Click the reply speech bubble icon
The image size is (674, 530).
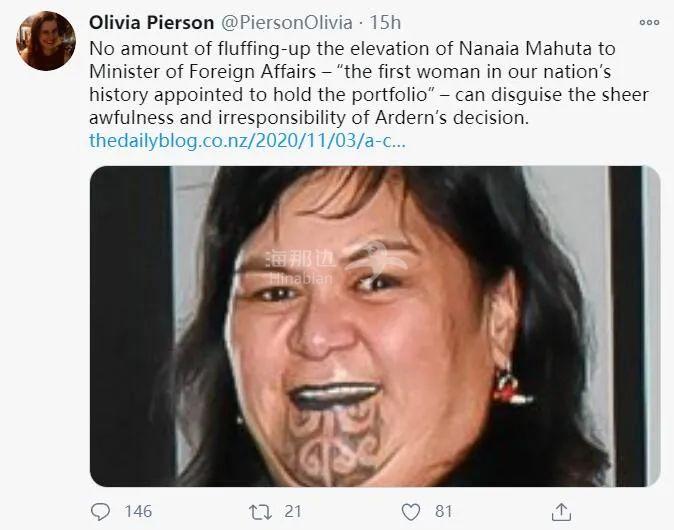tap(102, 511)
